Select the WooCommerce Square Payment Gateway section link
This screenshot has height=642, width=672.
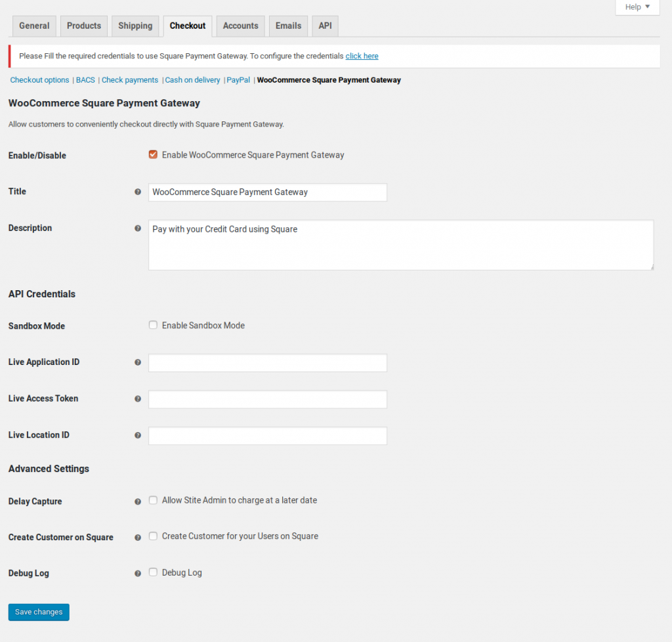(x=329, y=80)
